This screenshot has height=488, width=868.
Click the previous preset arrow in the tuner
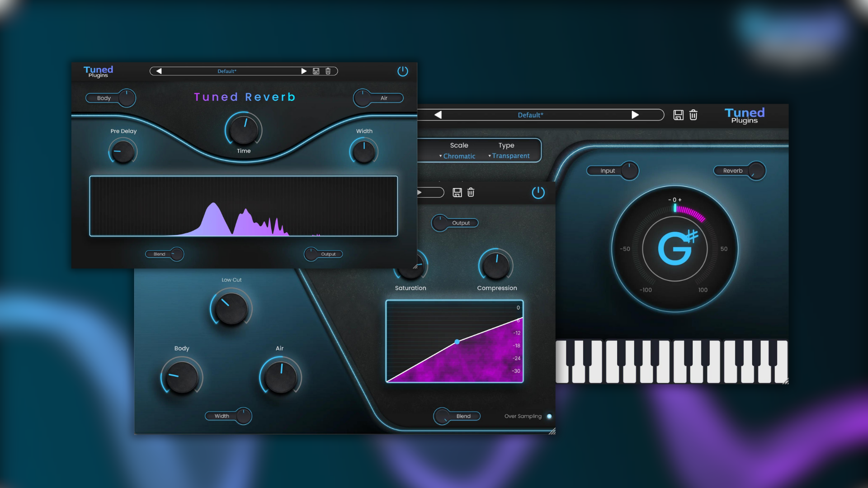pos(437,115)
